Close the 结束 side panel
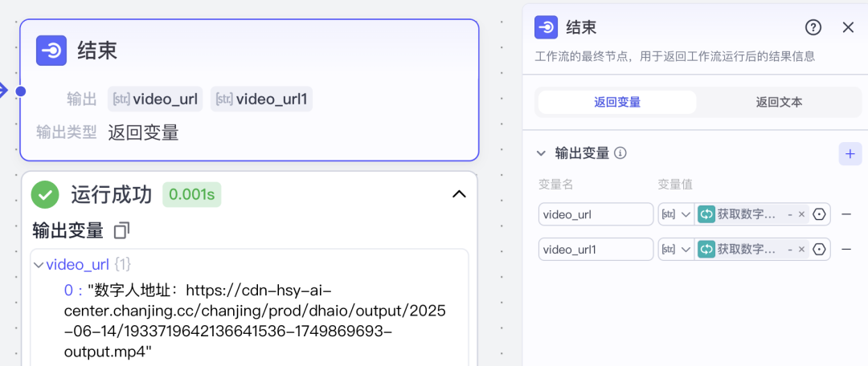The image size is (868, 366). tap(848, 27)
